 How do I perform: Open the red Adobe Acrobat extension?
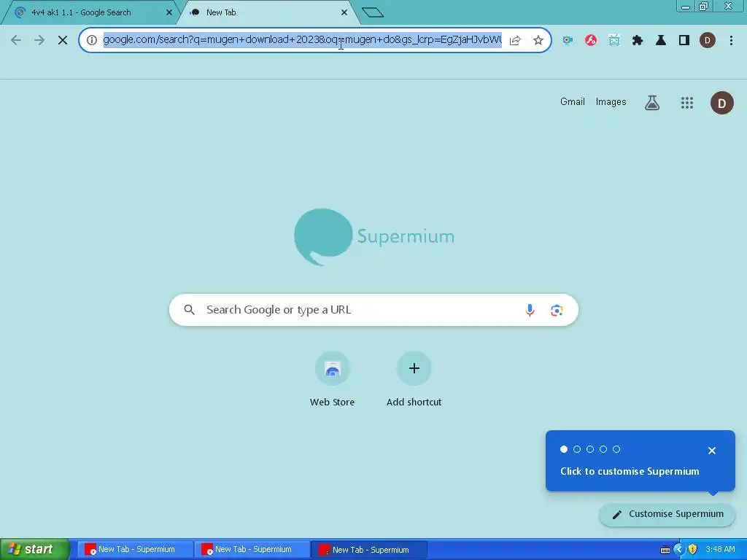tap(591, 41)
